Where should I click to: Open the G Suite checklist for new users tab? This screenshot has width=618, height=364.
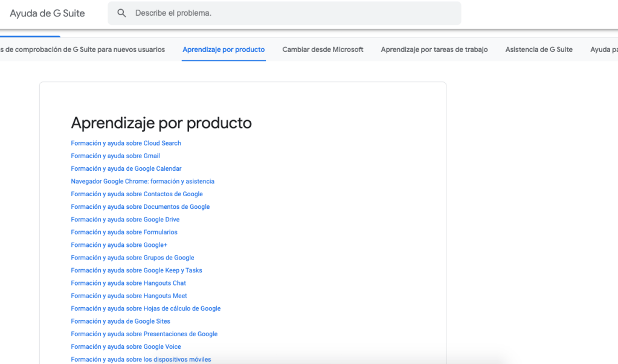83,49
